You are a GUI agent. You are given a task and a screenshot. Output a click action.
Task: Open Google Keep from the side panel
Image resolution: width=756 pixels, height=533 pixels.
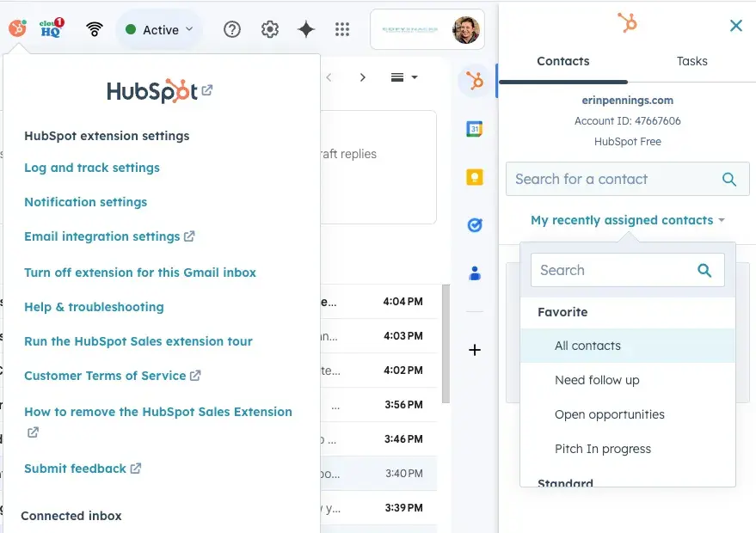474,177
